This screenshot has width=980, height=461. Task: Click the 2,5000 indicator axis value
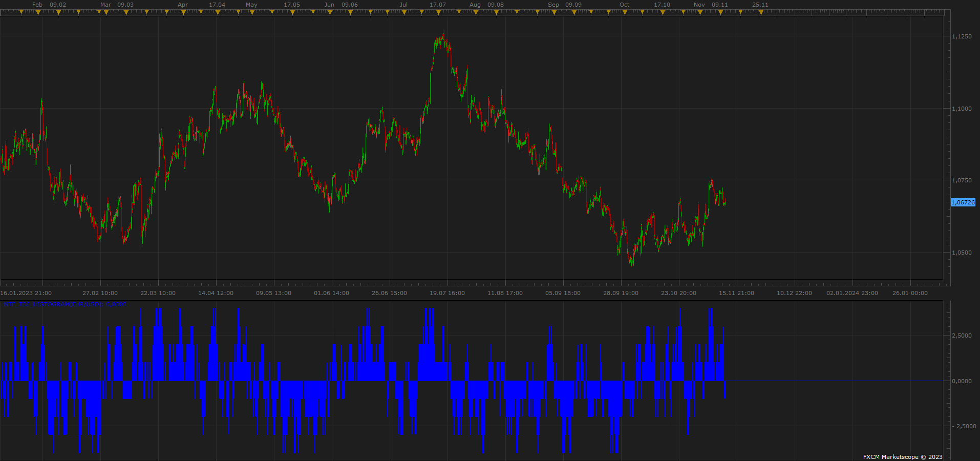click(x=962, y=336)
